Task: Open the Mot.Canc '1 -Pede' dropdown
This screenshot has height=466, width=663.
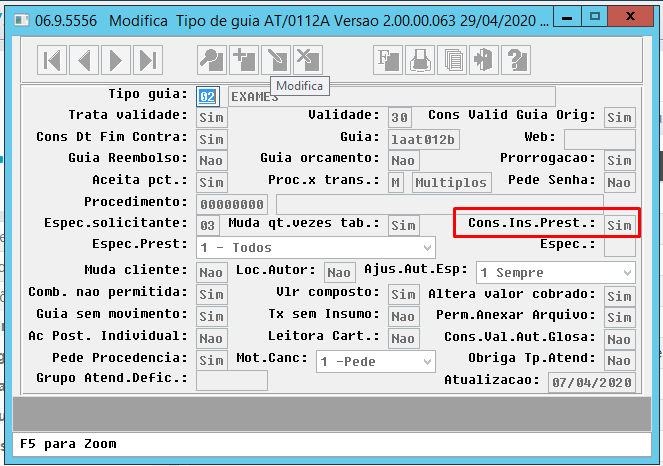Action: point(375,362)
